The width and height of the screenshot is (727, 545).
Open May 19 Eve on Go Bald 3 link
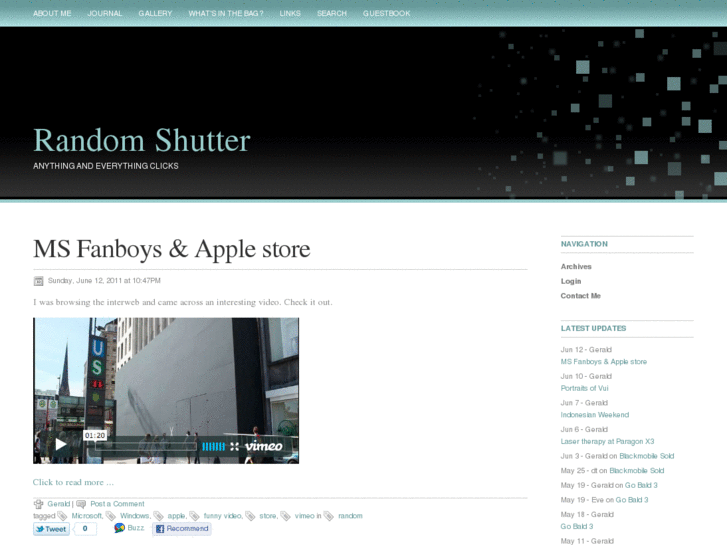632,500
